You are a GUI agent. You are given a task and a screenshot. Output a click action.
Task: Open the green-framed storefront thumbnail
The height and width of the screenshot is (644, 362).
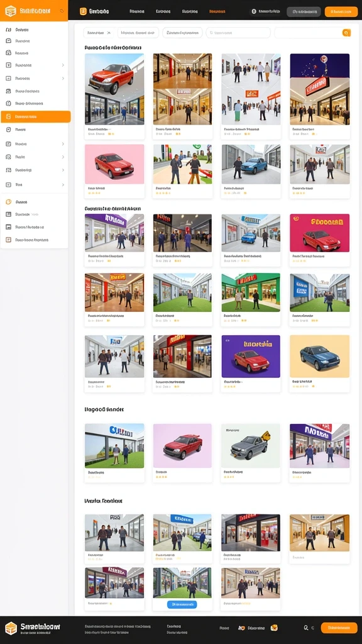(251, 292)
